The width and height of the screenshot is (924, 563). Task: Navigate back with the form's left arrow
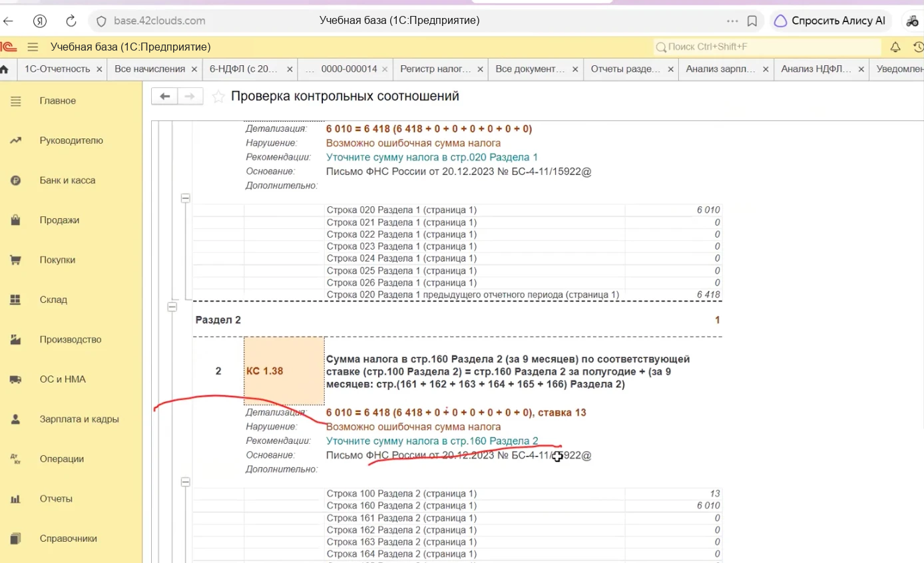point(164,96)
